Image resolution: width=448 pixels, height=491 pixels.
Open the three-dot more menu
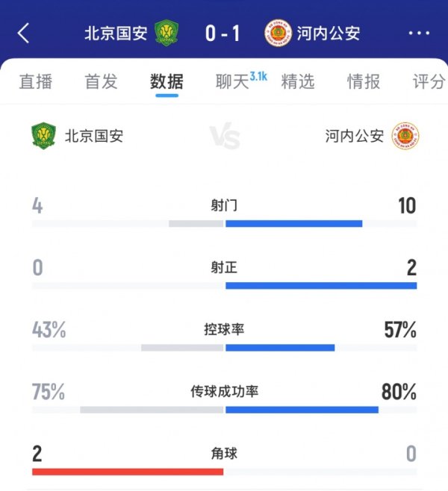click(419, 34)
